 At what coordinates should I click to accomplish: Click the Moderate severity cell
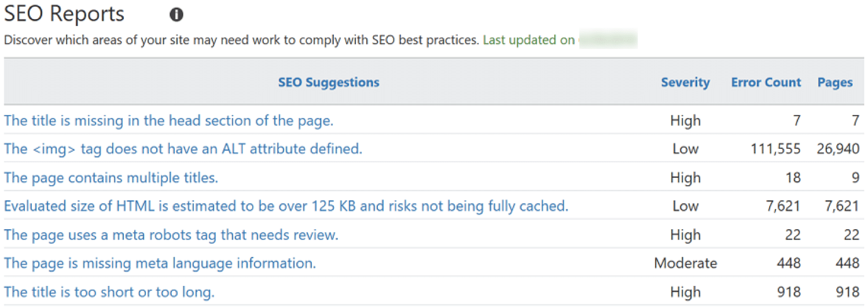[x=685, y=263]
